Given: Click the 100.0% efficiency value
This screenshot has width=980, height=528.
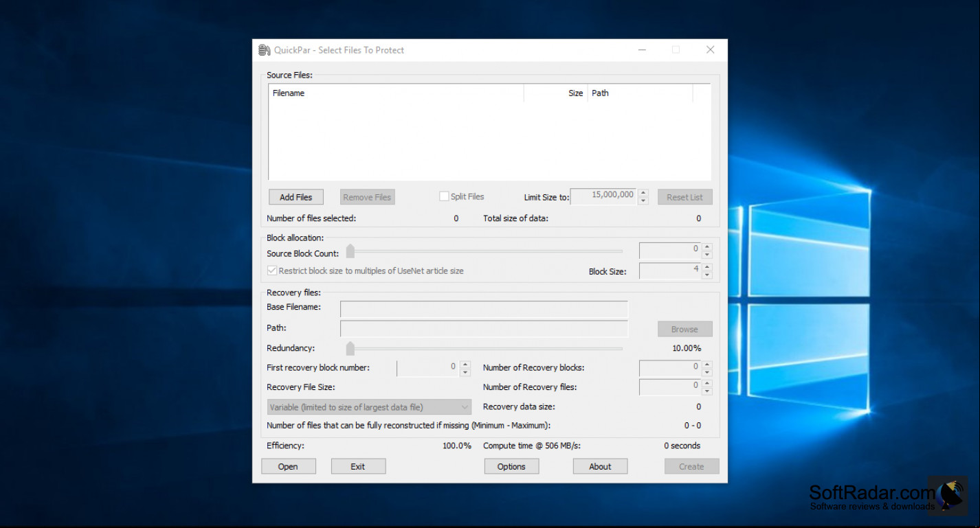Looking at the screenshot, I should click(x=457, y=446).
